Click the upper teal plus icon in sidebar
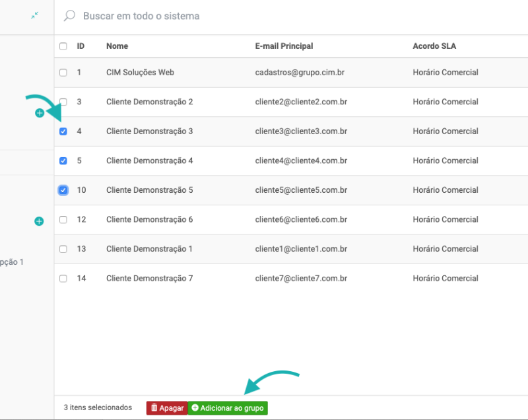 [x=39, y=114]
